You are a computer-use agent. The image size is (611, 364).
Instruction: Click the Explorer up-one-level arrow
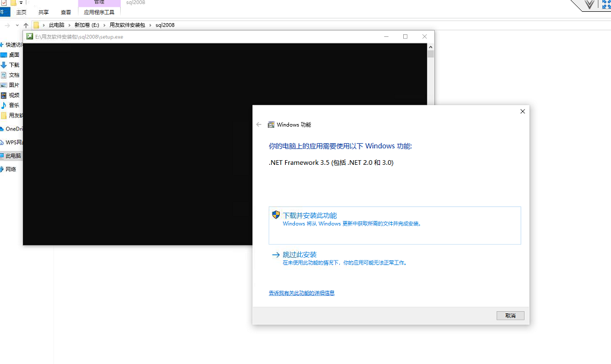point(26,25)
